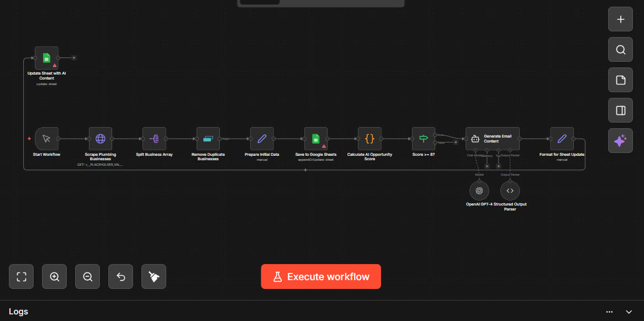644x321 pixels.
Task: Attach a Memory sub-node plus
Action: click(487, 166)
